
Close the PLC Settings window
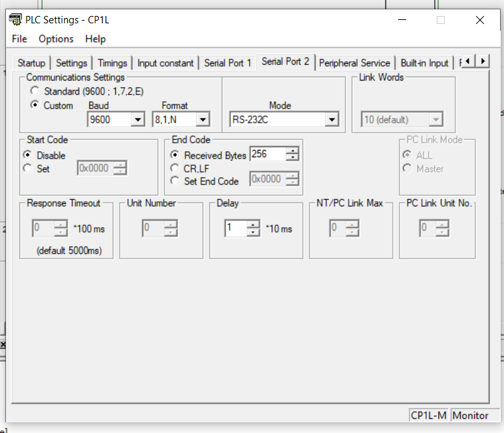[480, 20]
